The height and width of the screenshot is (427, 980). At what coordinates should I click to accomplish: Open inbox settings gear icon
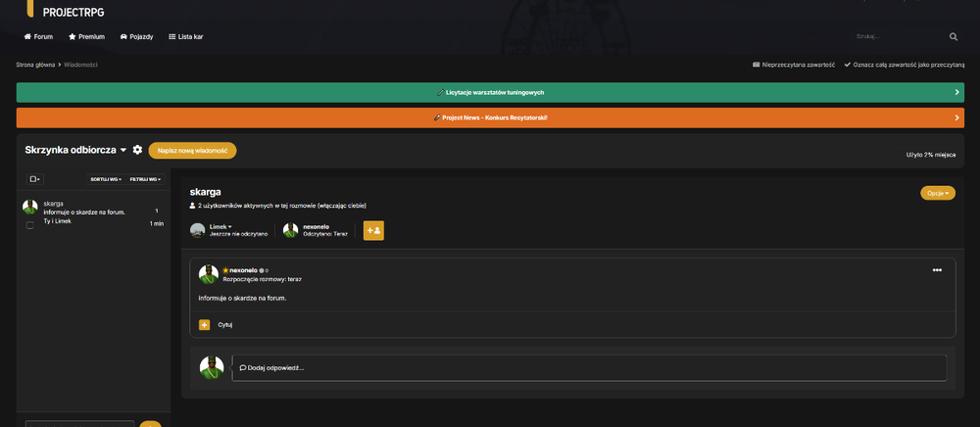[137, 150]
